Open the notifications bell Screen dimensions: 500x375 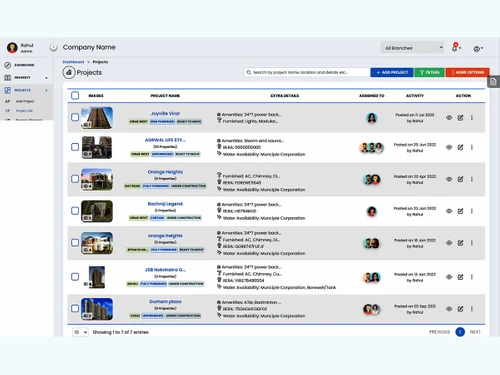(455, 47)
